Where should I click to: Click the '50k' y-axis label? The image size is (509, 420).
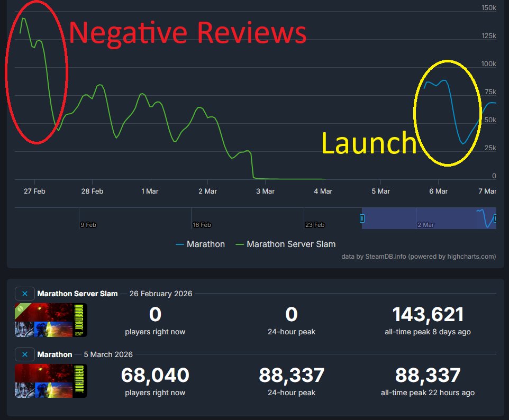(490, 120)
